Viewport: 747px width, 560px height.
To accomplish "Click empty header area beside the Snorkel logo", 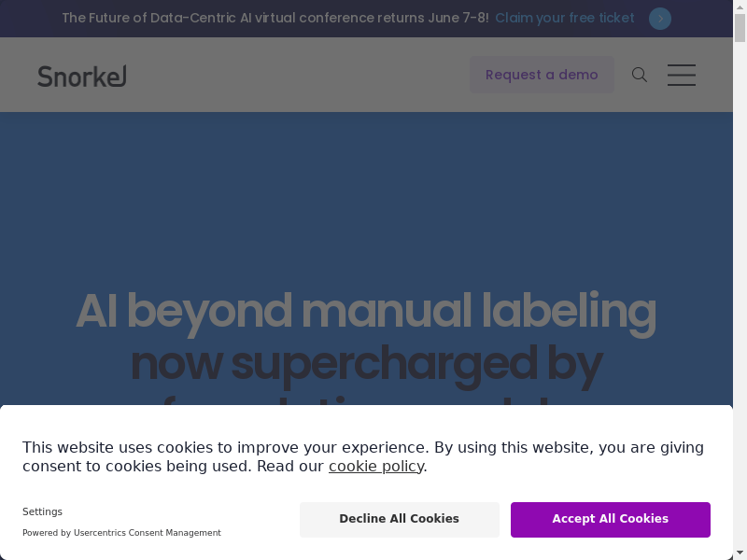I will 295,75.
